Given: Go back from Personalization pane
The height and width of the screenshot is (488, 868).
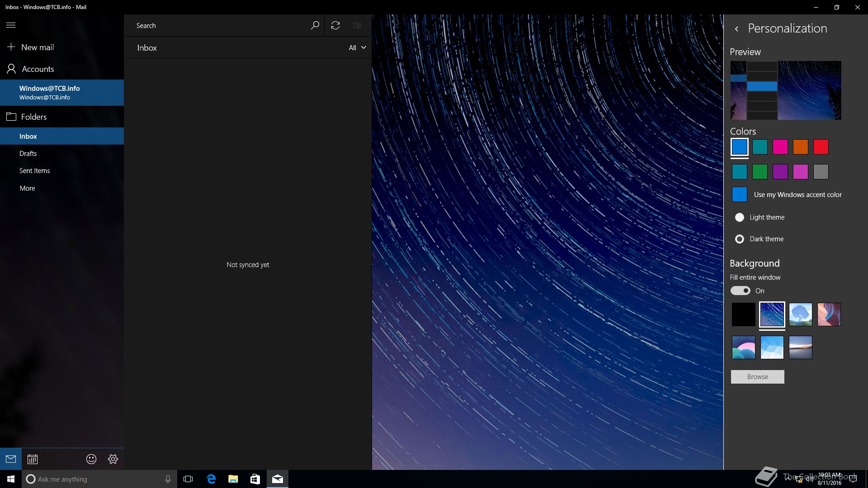Looking at the screenshot, I should tap(736, 28).
